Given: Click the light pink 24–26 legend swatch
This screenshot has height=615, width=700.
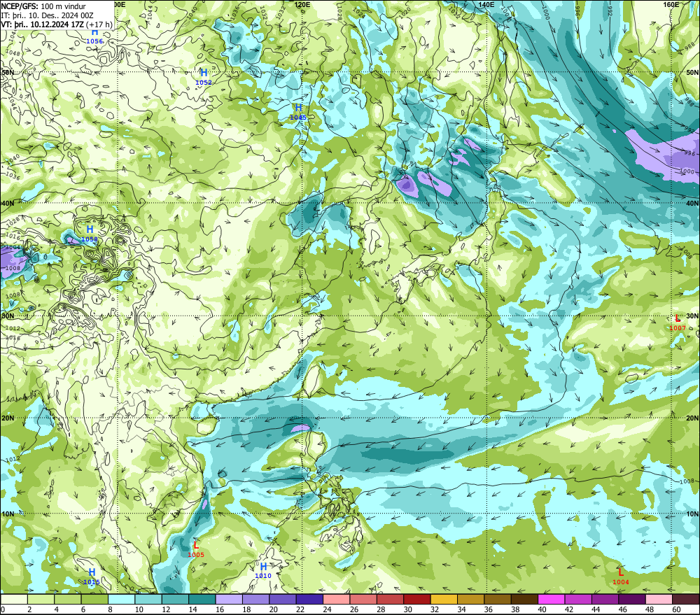Looking at the screenshot, I should coord(337,599).
